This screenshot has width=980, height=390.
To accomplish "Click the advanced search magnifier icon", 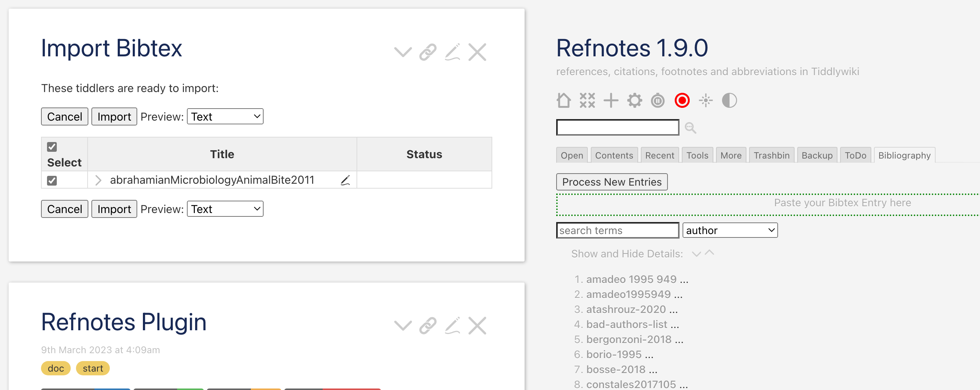I will (690, 128).
